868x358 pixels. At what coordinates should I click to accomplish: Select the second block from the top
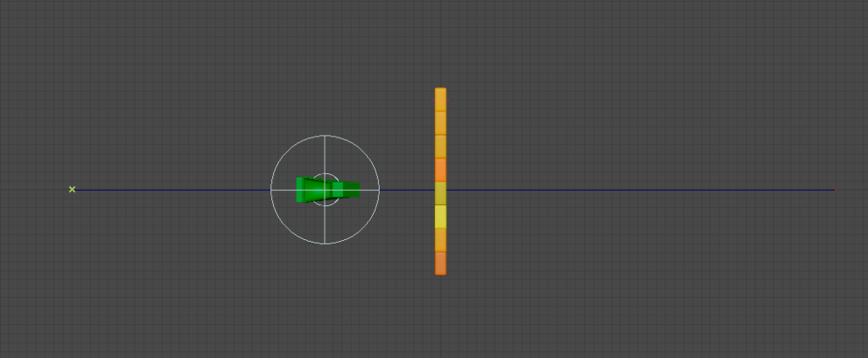(441, 123)
